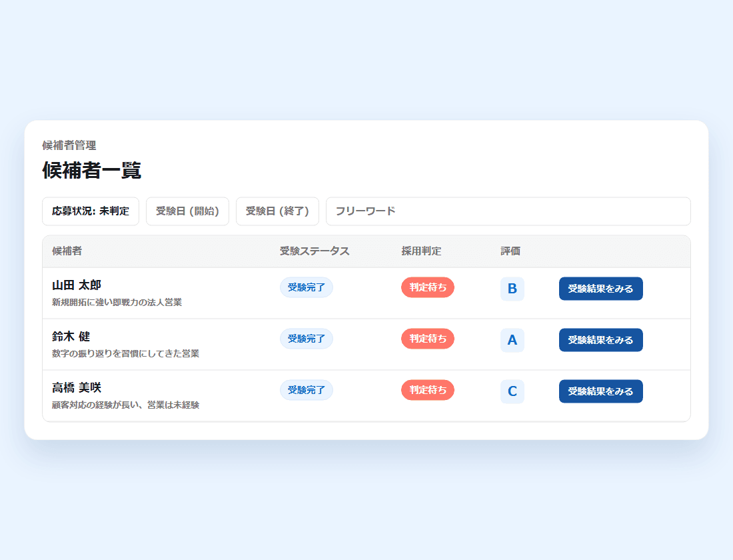
Task: Focus the フリーワード search box
Action: pos(508,211)
